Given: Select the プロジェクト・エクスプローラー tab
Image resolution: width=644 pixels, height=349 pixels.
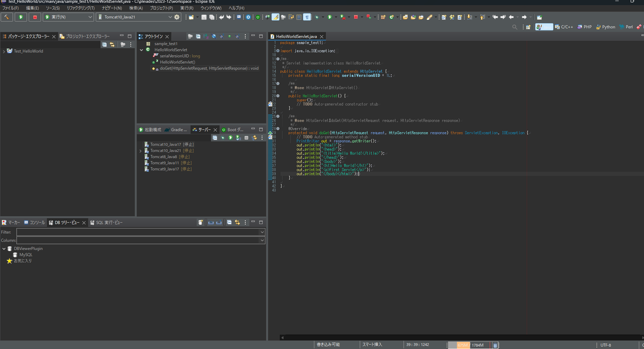Looking at the screenshot, I should (x=84, y=36).
